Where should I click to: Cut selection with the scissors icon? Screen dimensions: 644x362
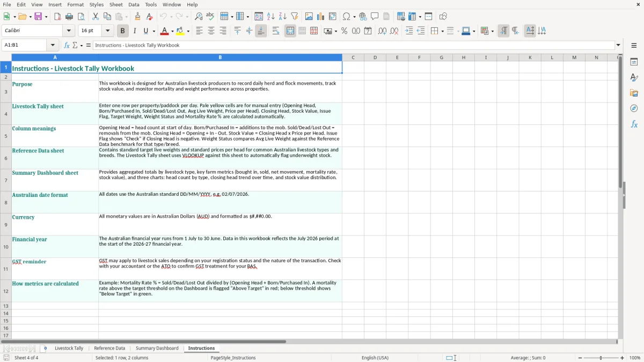tap(96, 17)
